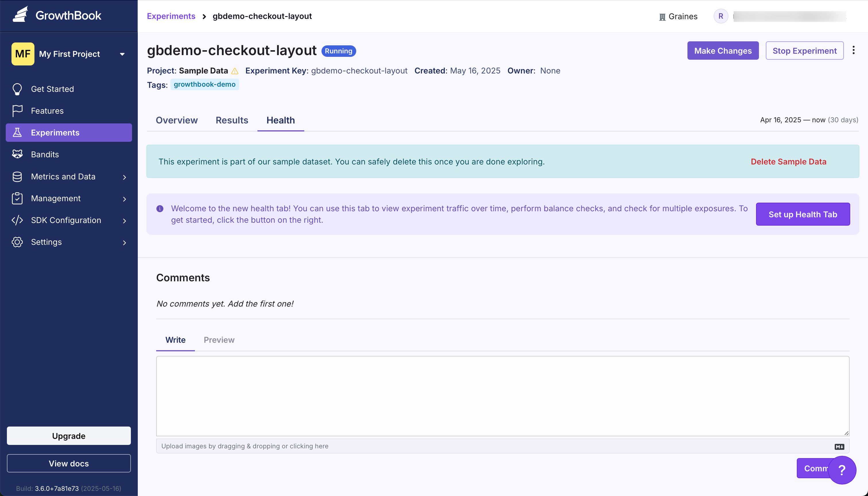Click the Markdown icon below comment box
This screenshot has height=496, width=868.
click(x=839, y=447)
